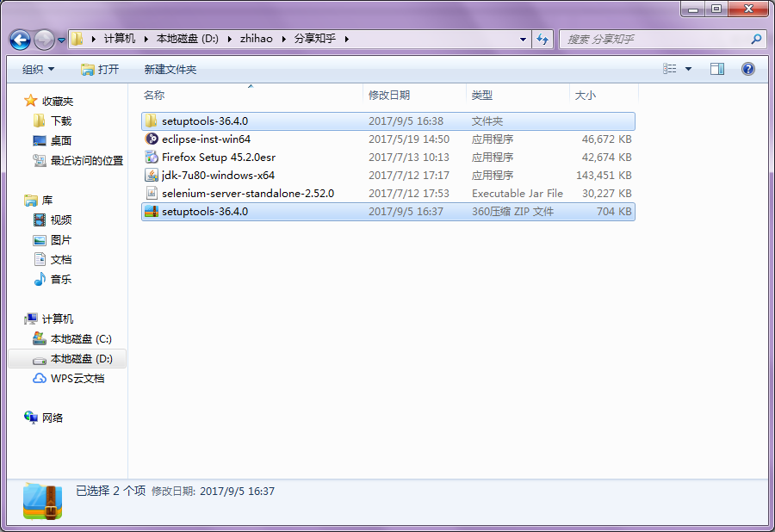Image resolution: width=775 pixels, height=532 pixels.
Task: Select the jdk-7u80-windows-x64 Java icon
Action: pyautogui.click(x=152, y=175)
